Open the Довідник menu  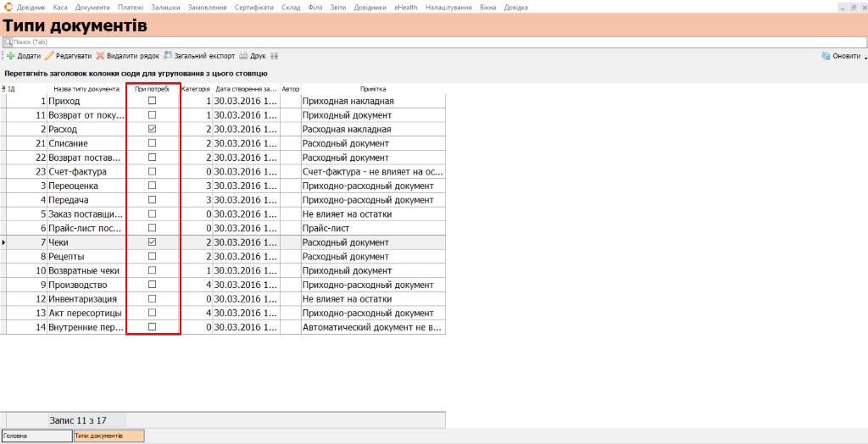(31, 8)
